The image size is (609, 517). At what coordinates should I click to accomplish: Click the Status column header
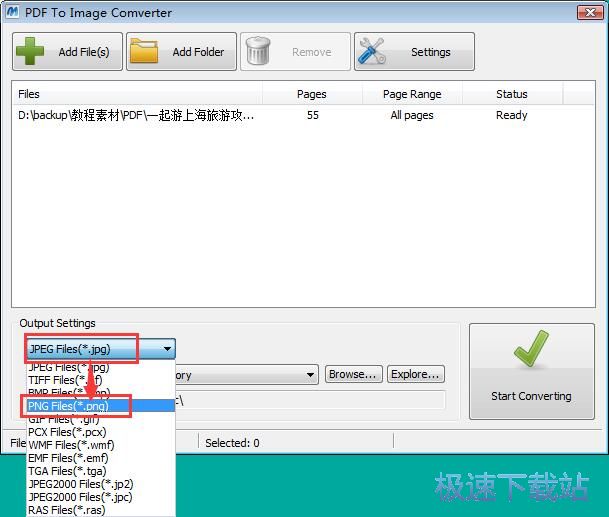pyautogui.click(x=512, y=94)
